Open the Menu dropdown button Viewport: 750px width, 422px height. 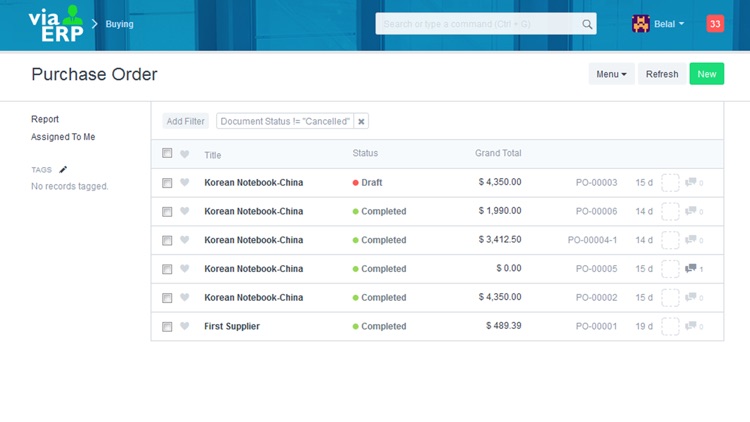[x=611, y=74]
